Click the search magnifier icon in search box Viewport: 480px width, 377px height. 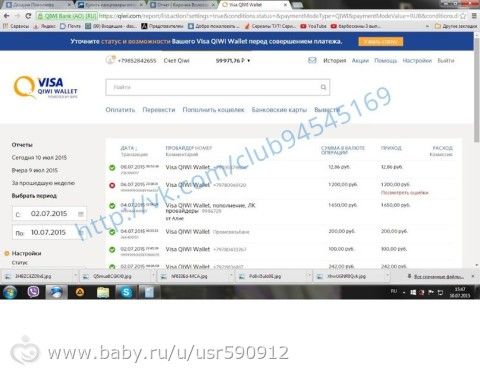coord(323,87)
